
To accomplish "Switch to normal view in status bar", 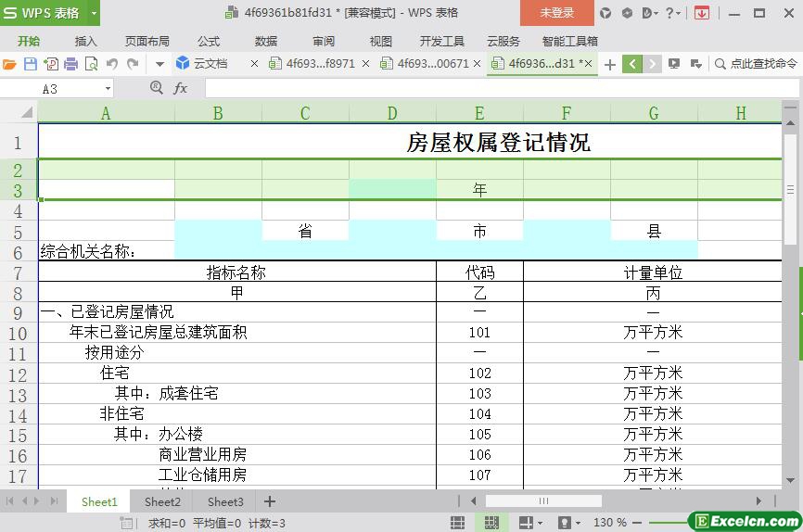I will (457, 523).
